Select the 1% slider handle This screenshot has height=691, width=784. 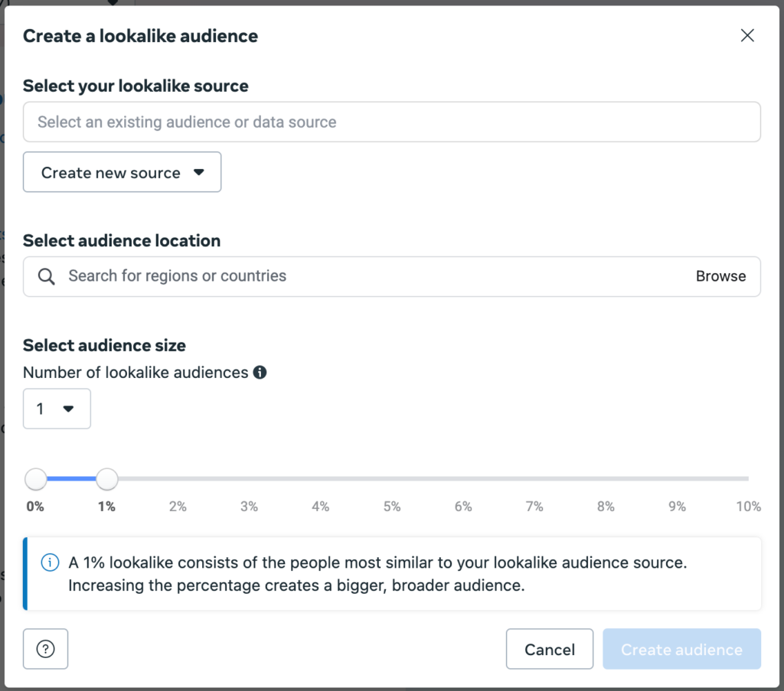click(x=107, y=480)
